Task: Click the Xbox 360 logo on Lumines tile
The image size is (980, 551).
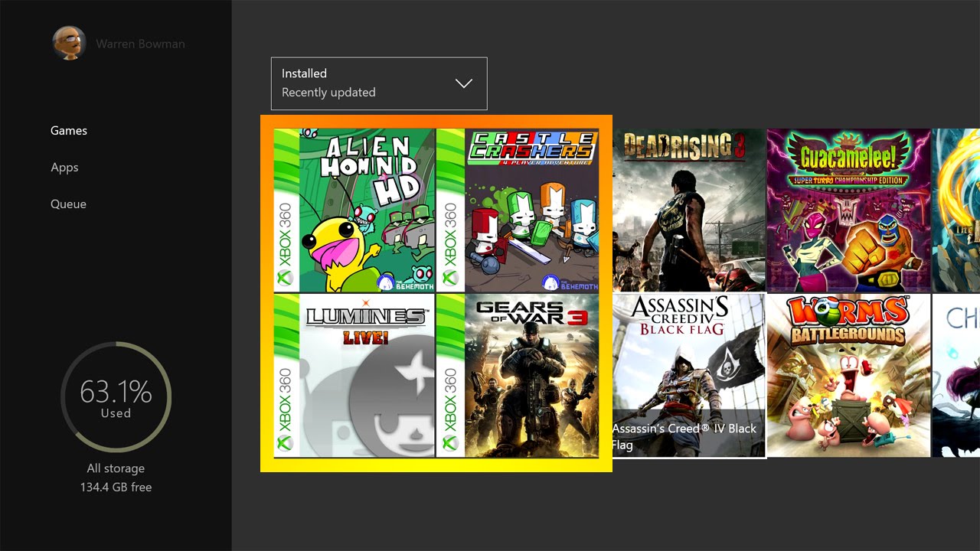Action: click(286, 410)
